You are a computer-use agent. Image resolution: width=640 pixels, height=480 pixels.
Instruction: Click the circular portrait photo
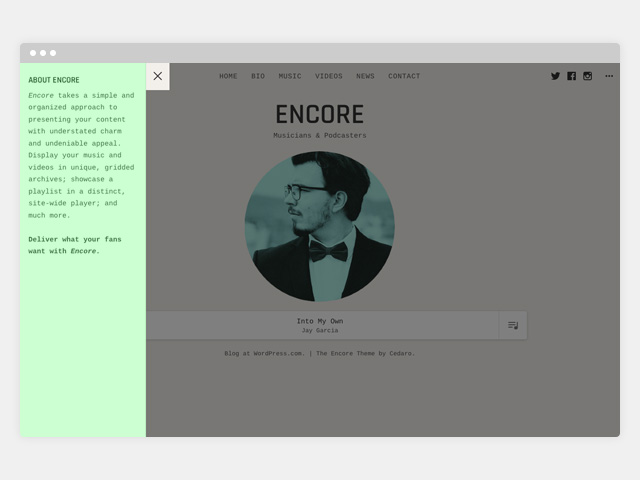tap(320, 227)
